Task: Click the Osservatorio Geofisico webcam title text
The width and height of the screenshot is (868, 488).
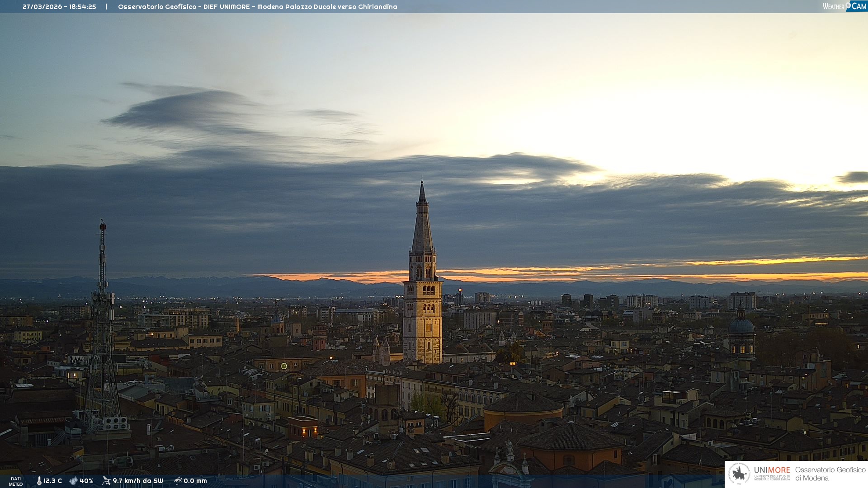Action: 257,7
